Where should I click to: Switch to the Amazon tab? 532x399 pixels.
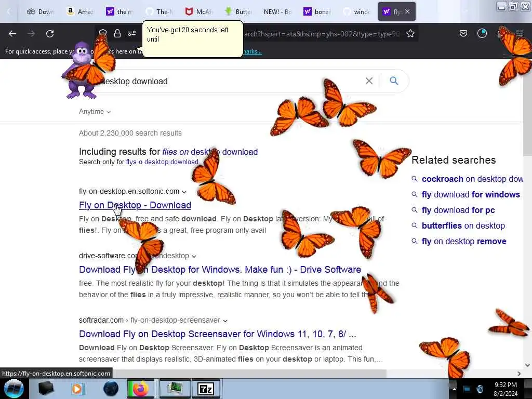[x=81, y=11]
